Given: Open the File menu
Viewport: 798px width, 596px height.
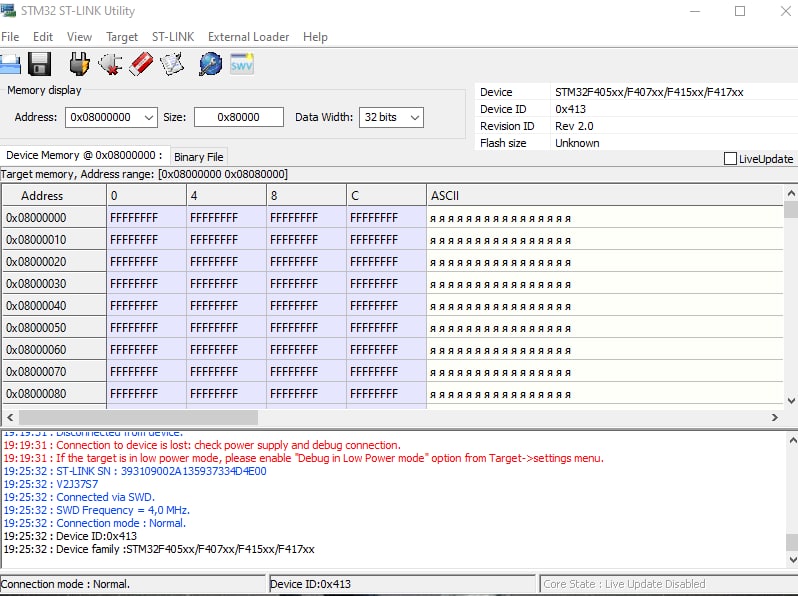Looking at the screenshot, I should tap(10, 37).
